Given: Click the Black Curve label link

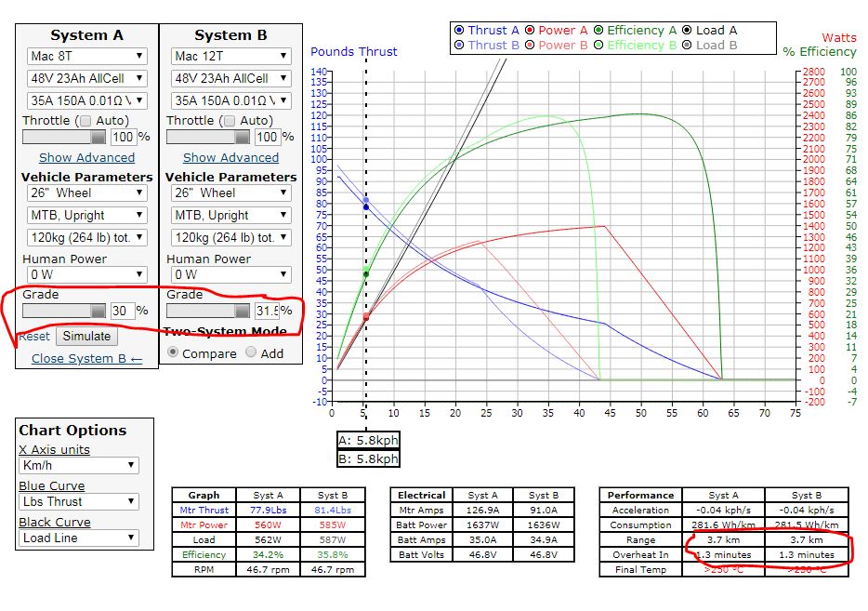Looking at the screenshot, I should [55, 523].
